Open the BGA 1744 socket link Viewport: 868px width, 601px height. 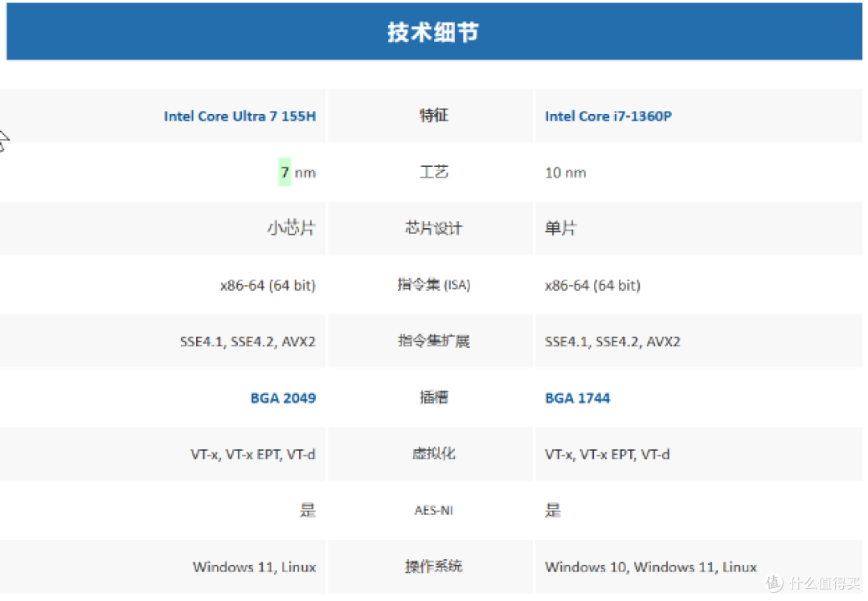(577, 398)
